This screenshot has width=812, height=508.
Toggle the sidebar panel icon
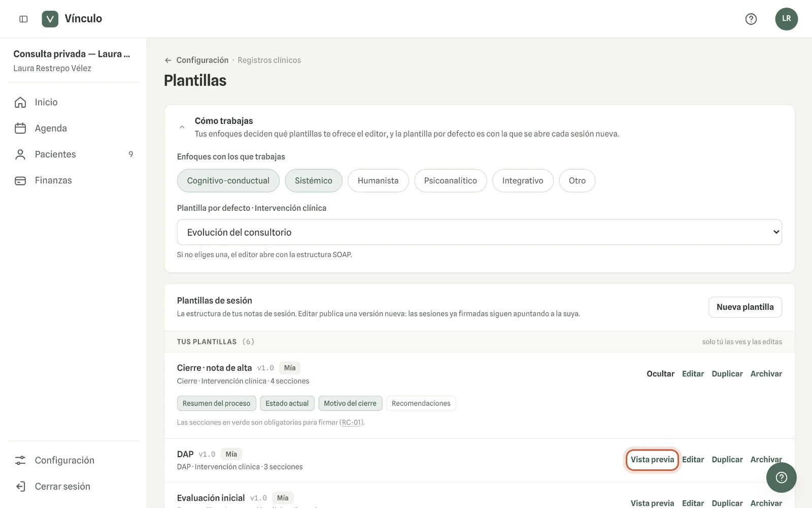[23, 19]
